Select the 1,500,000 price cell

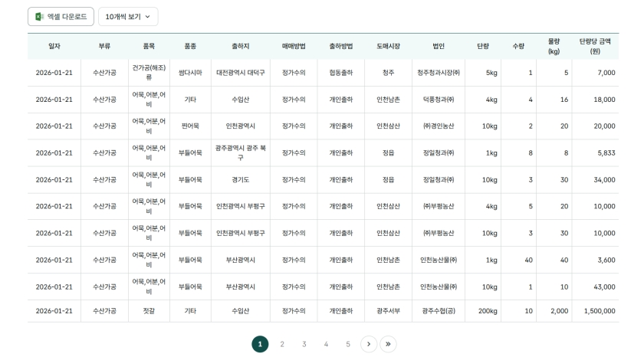coord(595,310)
